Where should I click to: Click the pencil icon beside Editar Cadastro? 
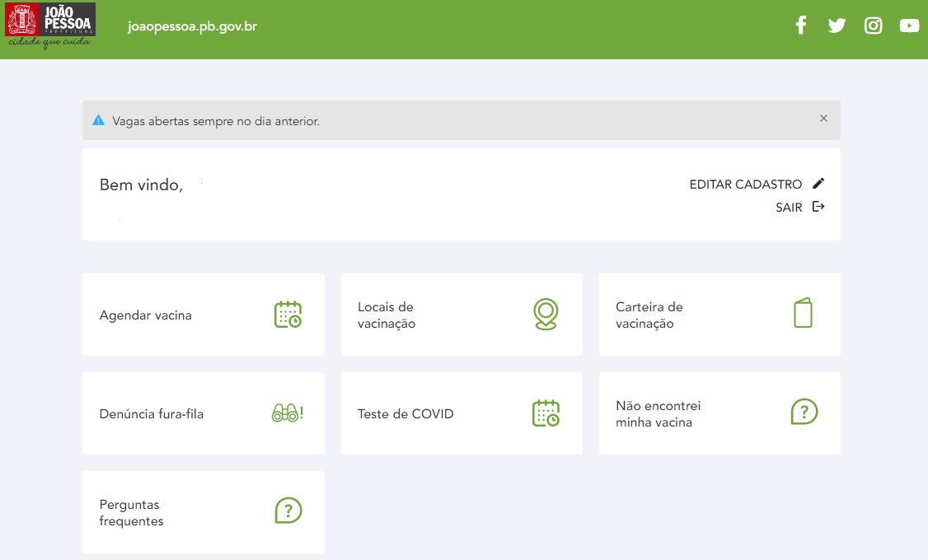(818, 184)
